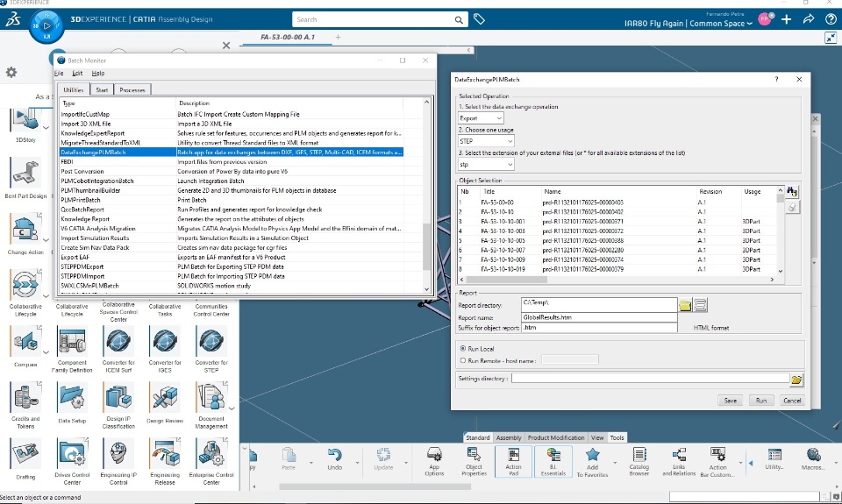Select the Tools action bar tab
The image size is (842, 504).
[617, 437]
